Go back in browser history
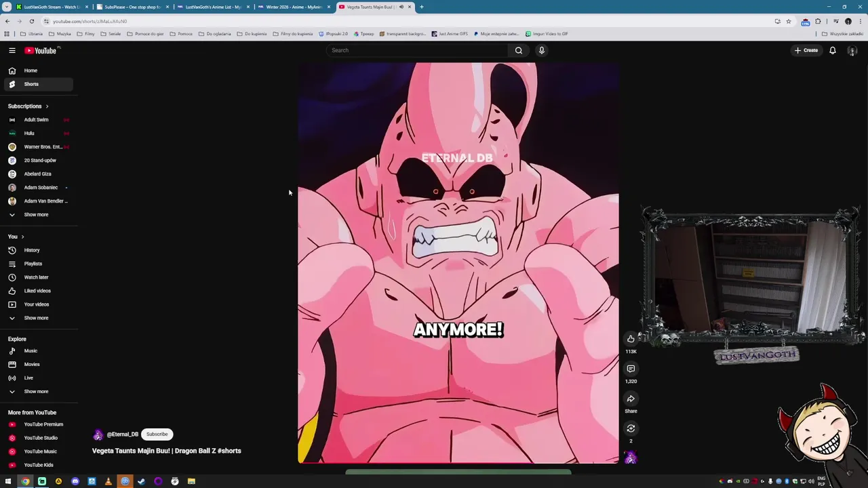The width and height of the screenshot is (868, 488). tap(7, 21)
